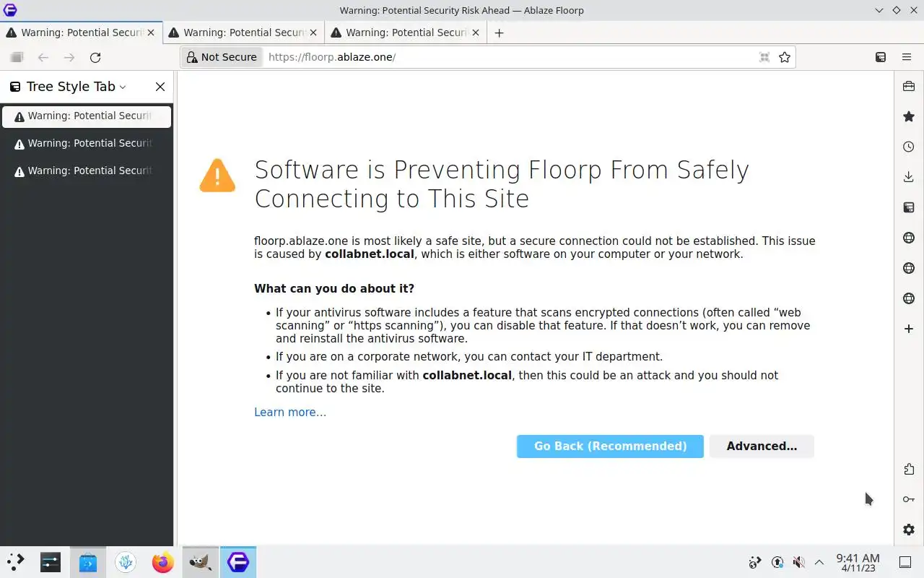Screen dimensions: 924x578
Task: Open the Learn more link
Action: [x=290, y=413]
